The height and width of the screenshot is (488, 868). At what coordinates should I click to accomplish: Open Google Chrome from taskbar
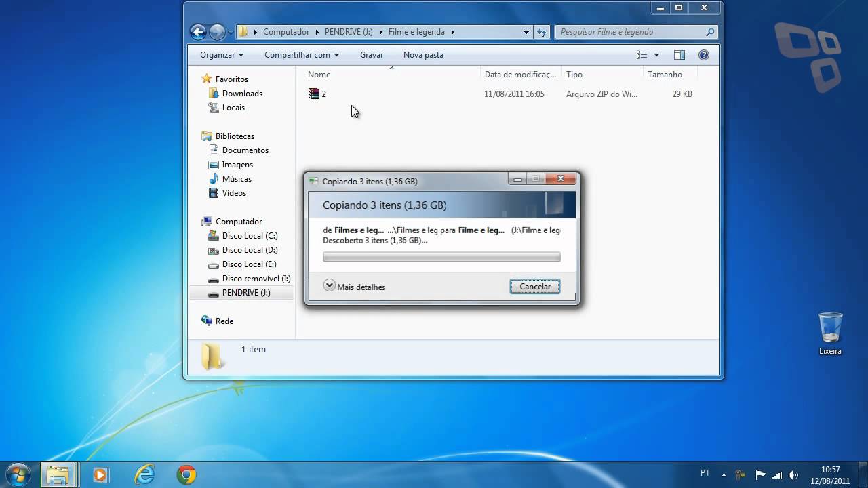click(186, 475)
